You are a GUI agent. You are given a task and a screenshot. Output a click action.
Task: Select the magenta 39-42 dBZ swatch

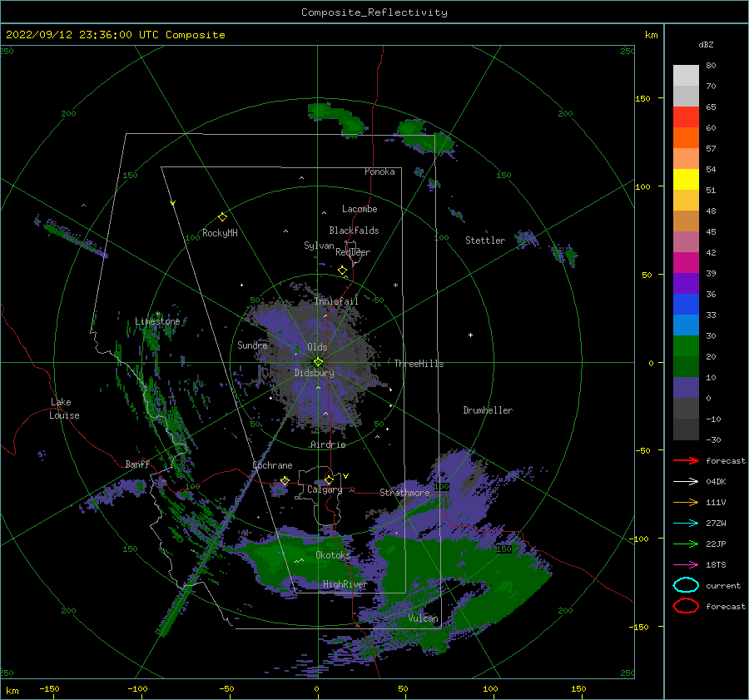pos(686,262)
